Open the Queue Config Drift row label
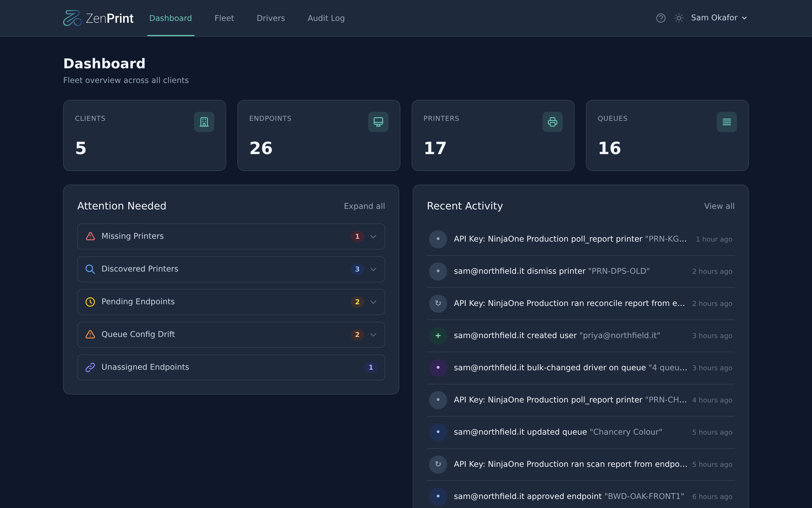 (138, 334)
